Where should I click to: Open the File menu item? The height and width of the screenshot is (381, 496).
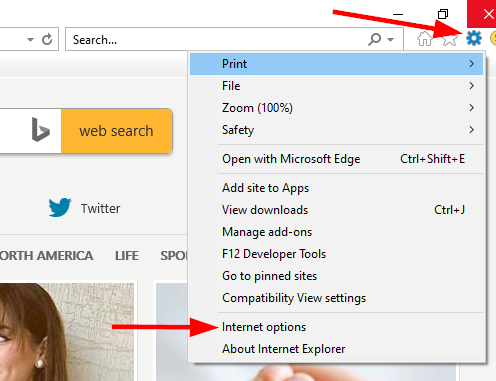click(x=336, y=86)
